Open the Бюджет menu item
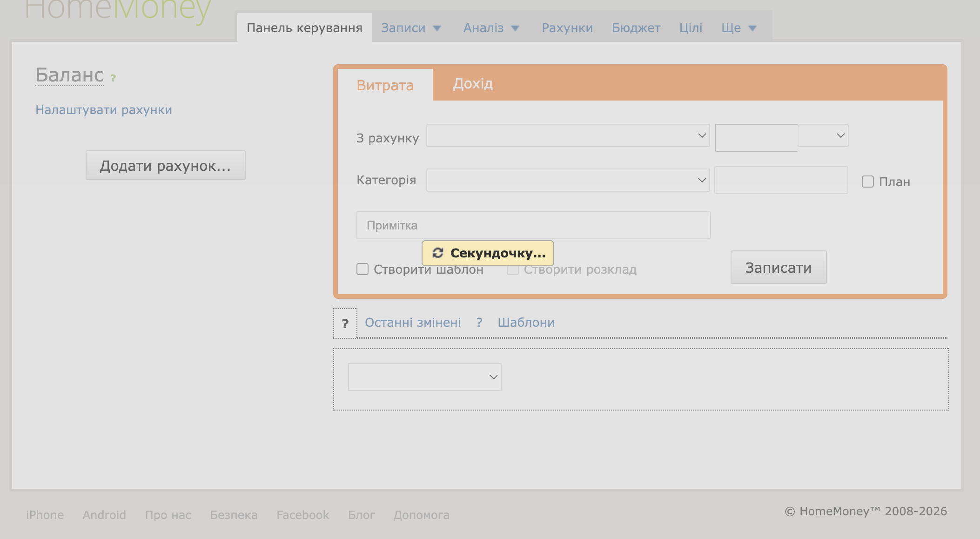980x539 pixels. (x=636, y=28)
